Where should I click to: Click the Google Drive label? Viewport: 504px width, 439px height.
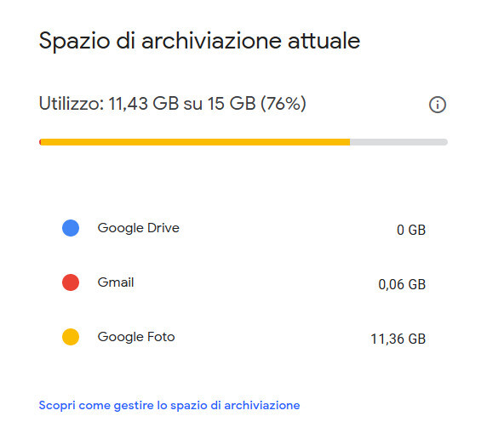tap(139, 228)
